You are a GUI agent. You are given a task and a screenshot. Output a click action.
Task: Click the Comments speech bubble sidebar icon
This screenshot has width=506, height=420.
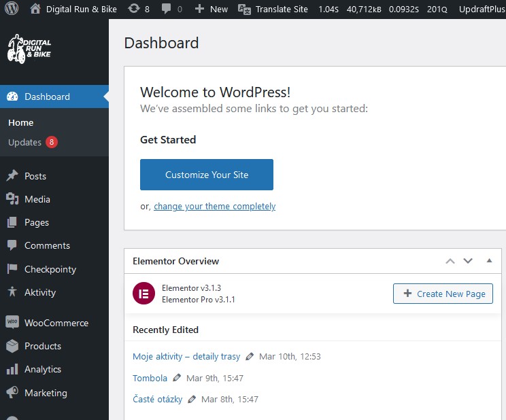pyautogui.click(x=12, y=245)
